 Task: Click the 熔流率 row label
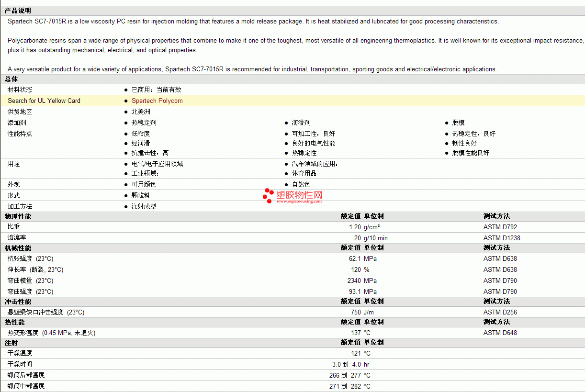(17, 238)
